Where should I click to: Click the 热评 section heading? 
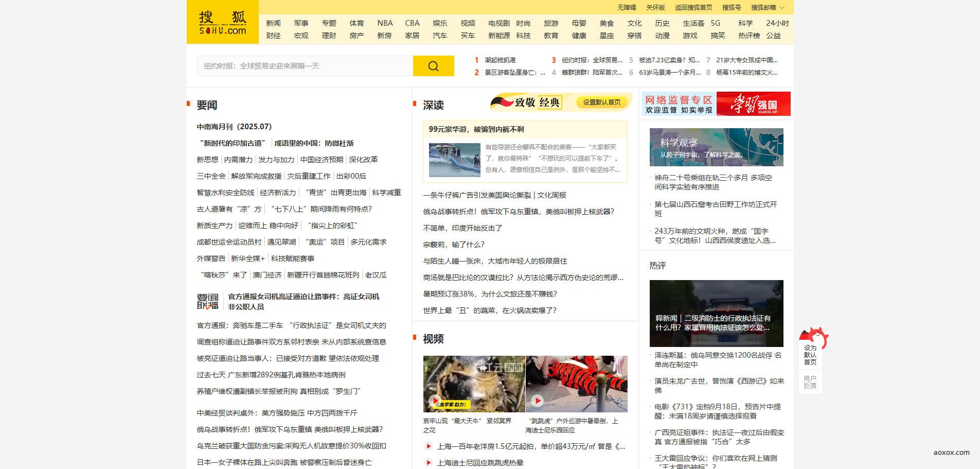pos(657,266)
